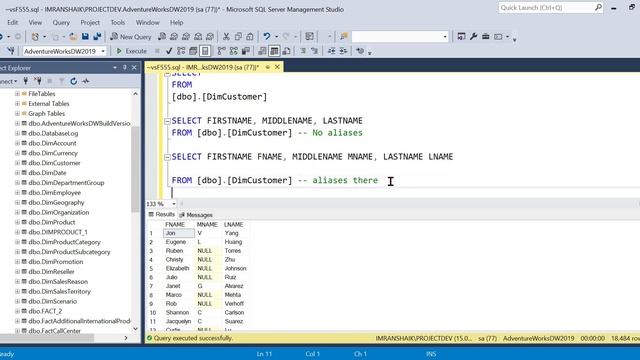The image size is (640, 360).
Task: Expand the FileTables folder node
Action: click(x=17, y=93)
